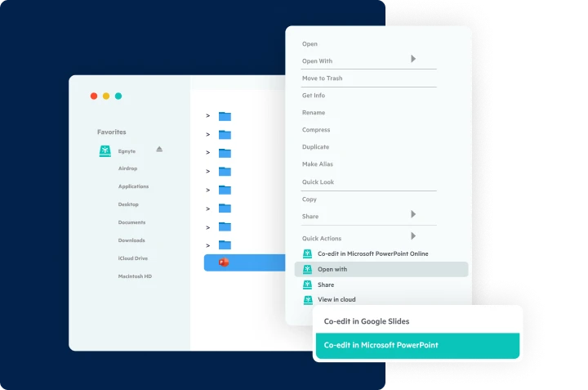Screen dimensions: 588x390
Task: Go to Downloads in the sidebar
Action: coord(131,240)
